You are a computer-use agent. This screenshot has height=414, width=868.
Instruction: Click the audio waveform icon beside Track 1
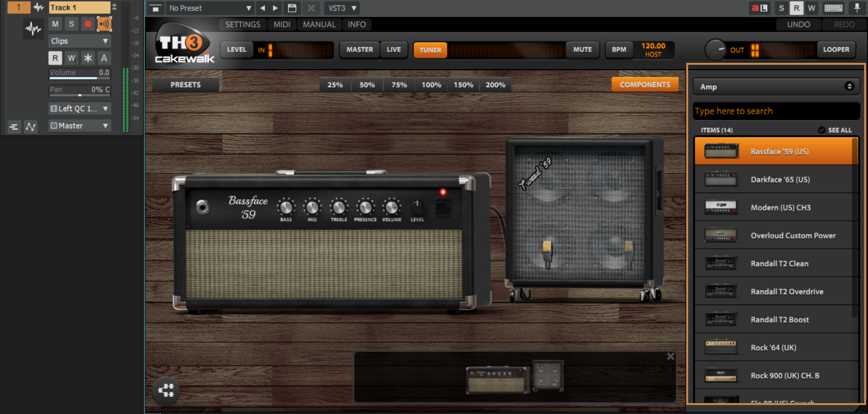click(38, 7)
